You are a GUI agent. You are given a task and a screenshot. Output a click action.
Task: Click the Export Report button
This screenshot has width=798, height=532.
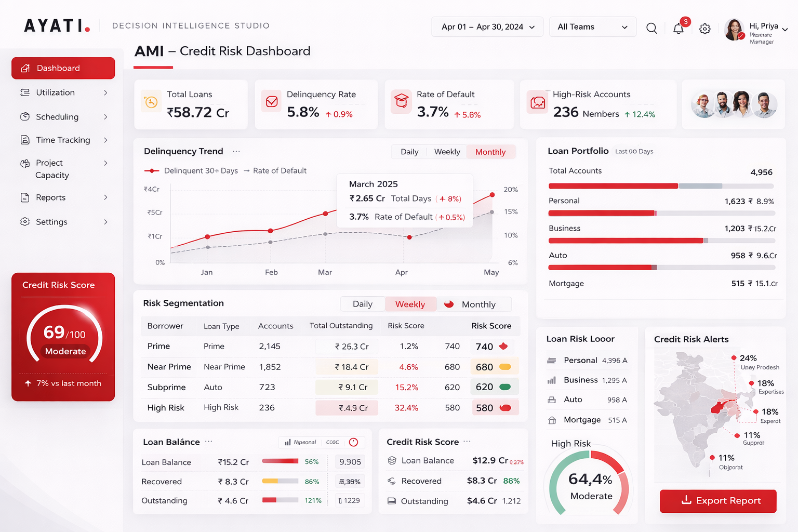(x=717, y=501)
